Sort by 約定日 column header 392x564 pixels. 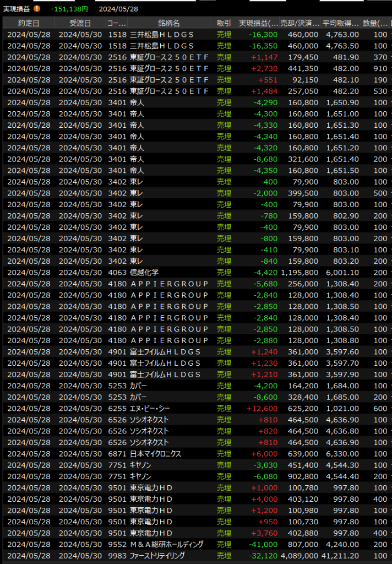[29, 23]
